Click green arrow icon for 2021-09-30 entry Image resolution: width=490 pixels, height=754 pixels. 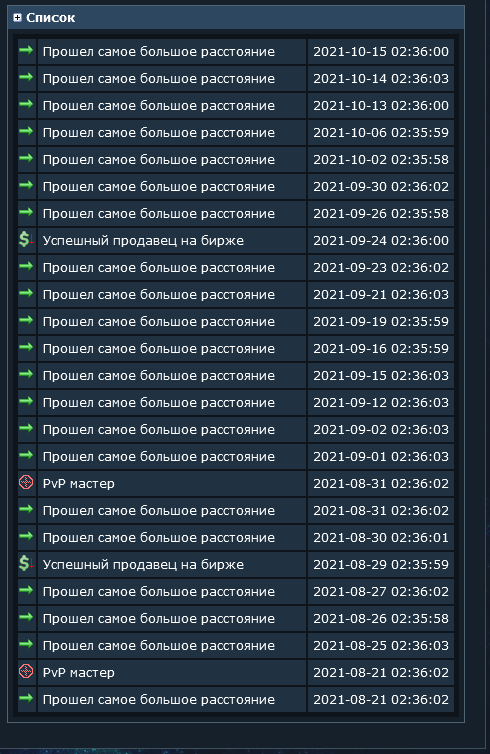[26, 185]
